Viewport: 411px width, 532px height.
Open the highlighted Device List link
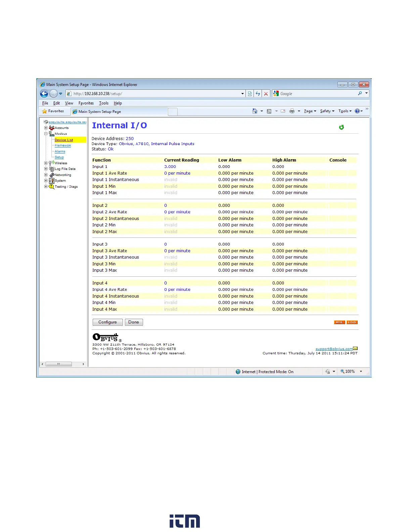point(64,140)
